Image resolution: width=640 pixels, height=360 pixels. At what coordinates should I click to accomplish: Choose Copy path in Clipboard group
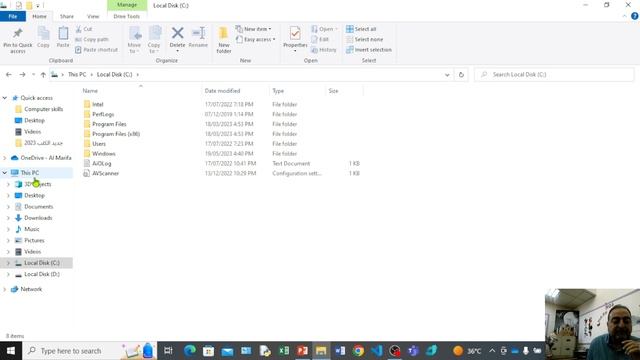[92, 40]
